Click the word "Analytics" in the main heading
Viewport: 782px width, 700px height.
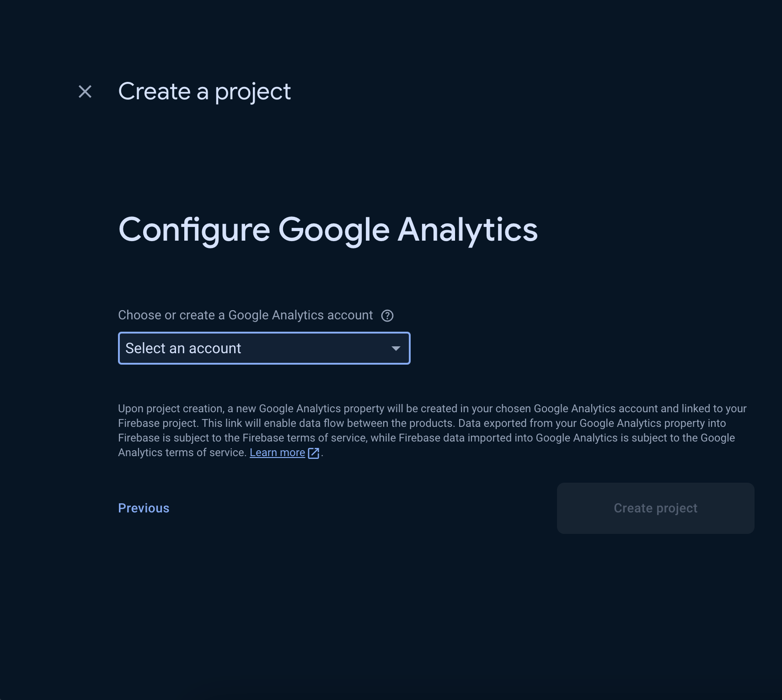pyautogui.click(x=467, y=230)
